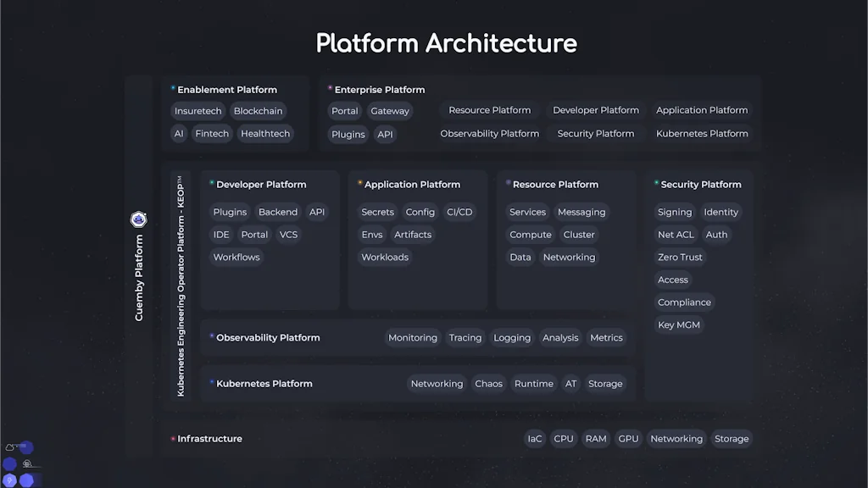Viewport: 868px width, 488px height.
Task: Click the Blockchain chip under Enablement Platform
Action: click(258, 110)
